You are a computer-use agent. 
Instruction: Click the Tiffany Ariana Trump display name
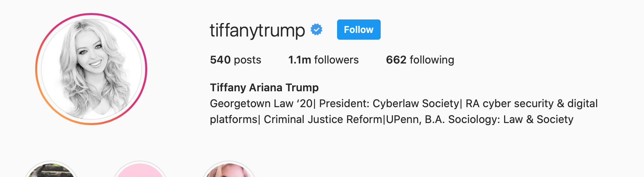[x=264, y=87]
